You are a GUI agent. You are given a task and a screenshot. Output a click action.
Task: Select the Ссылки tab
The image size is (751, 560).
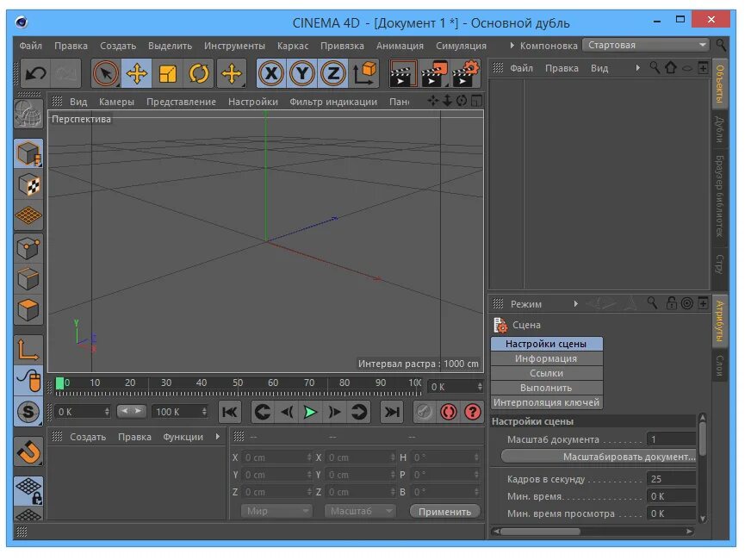pyautogui.click(x=547, y=373)
